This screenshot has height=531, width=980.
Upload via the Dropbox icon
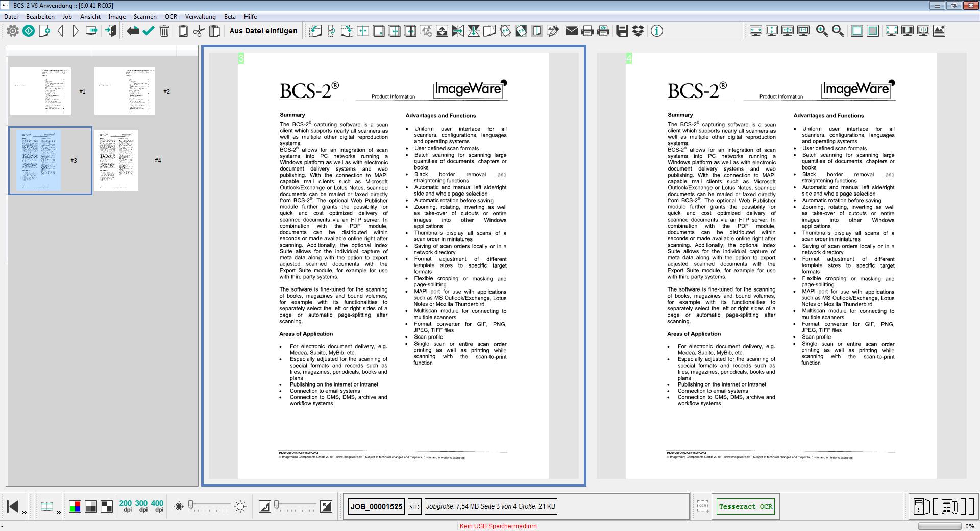tap(638, 31)
